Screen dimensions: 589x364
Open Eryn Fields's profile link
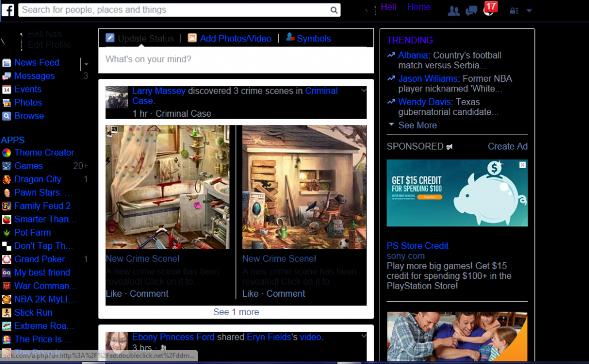(268, 337)
